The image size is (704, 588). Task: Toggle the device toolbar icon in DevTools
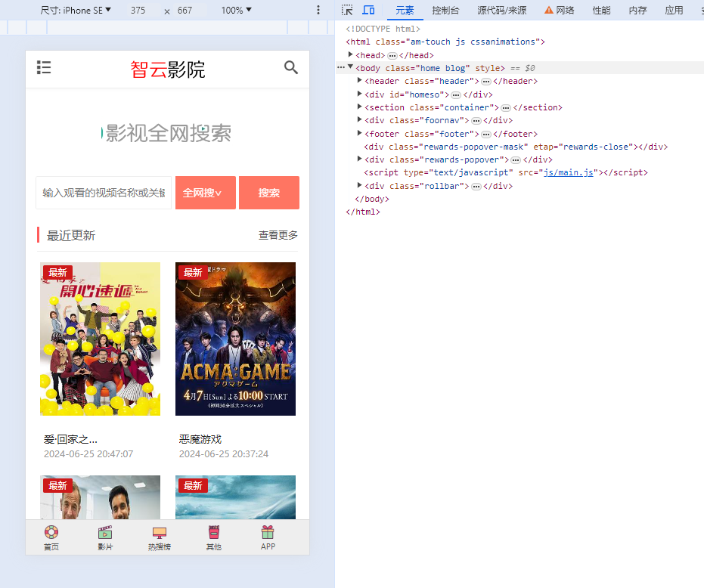368,10
